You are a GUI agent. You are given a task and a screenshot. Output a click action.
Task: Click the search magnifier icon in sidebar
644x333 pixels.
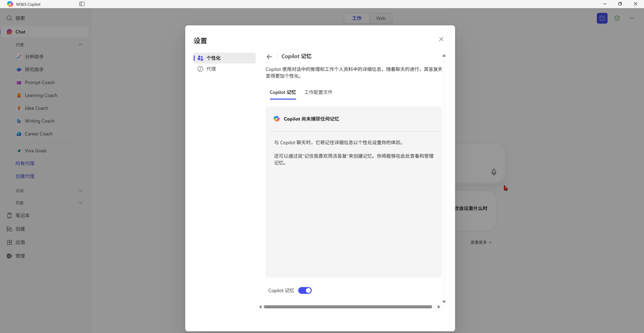9,18
